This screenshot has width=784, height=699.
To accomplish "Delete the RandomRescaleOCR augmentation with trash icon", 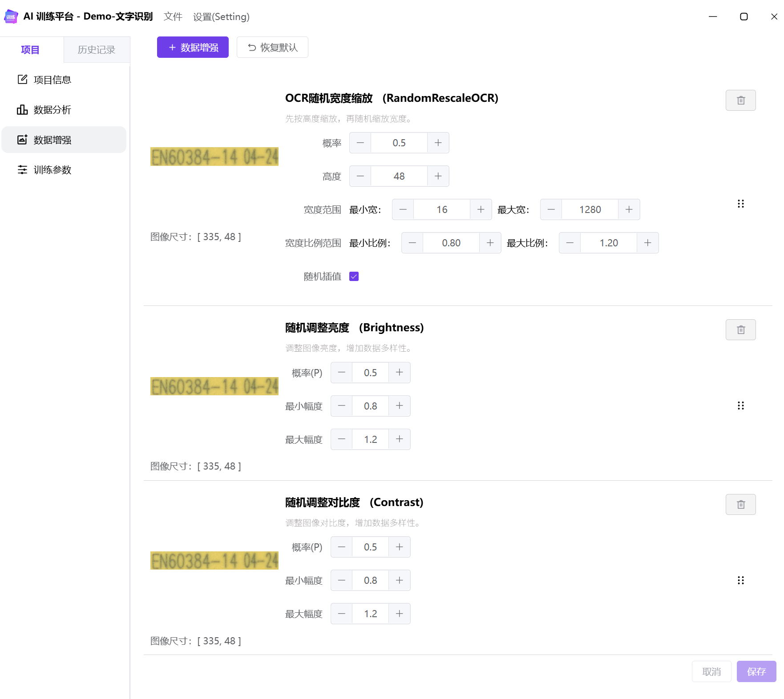I will click(740, 100).
